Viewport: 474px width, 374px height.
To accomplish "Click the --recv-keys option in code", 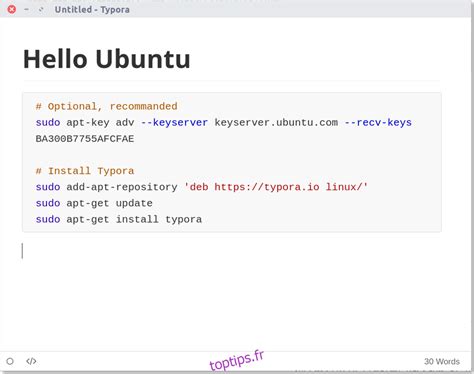I will coord(378,123).
